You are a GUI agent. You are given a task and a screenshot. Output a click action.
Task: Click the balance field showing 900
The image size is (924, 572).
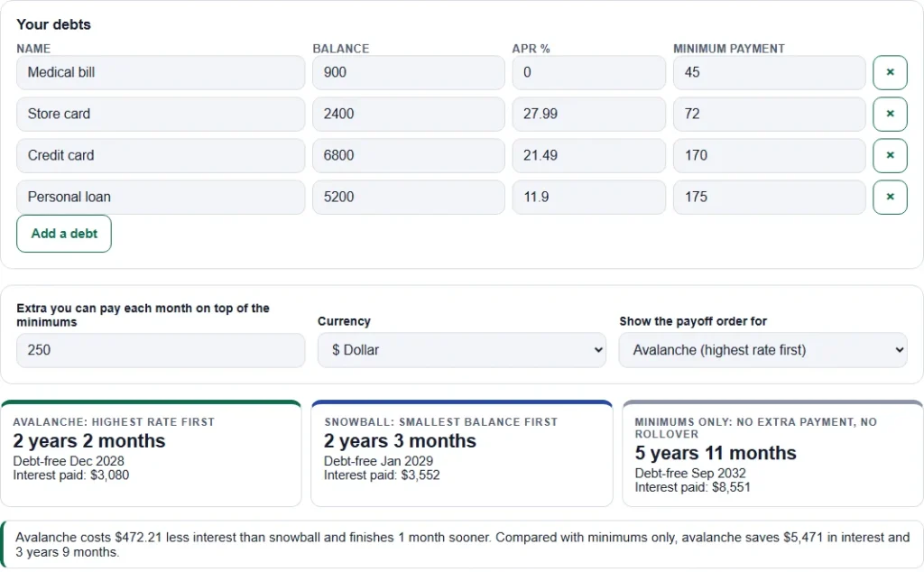pos(409,72)
